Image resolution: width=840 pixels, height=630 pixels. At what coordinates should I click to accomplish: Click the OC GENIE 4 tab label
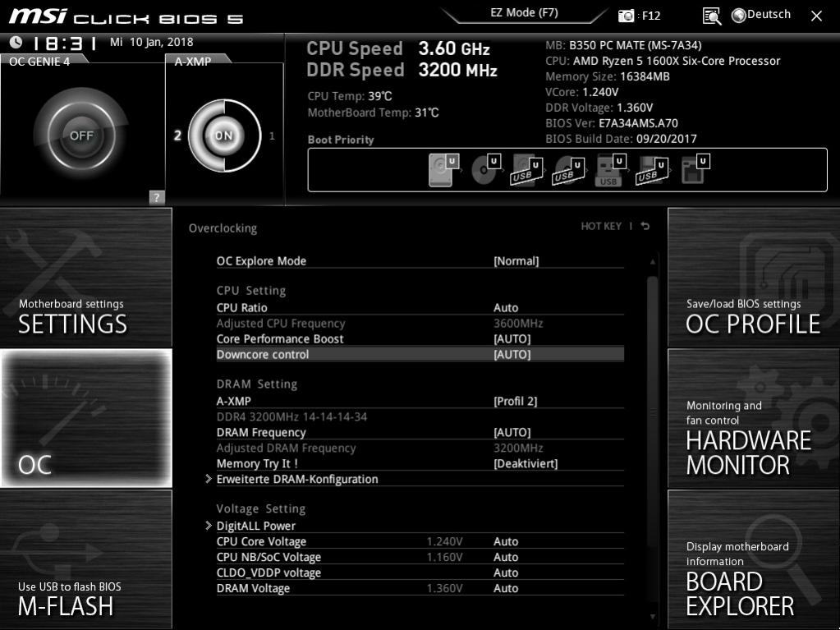(x=39, y=62)
